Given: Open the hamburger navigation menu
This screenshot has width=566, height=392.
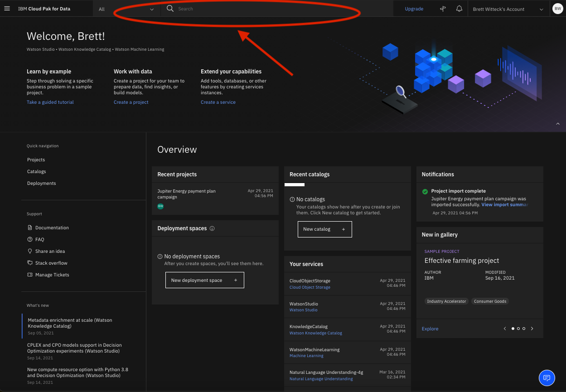Looking at the screenshot, I should pyautogui.click(x=7, y=9).
